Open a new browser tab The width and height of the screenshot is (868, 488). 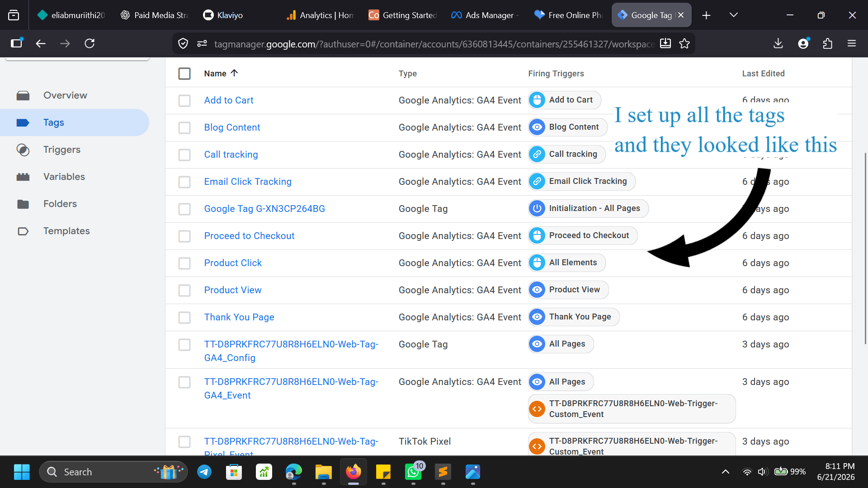pyautogui.click(x=706, y=15)
